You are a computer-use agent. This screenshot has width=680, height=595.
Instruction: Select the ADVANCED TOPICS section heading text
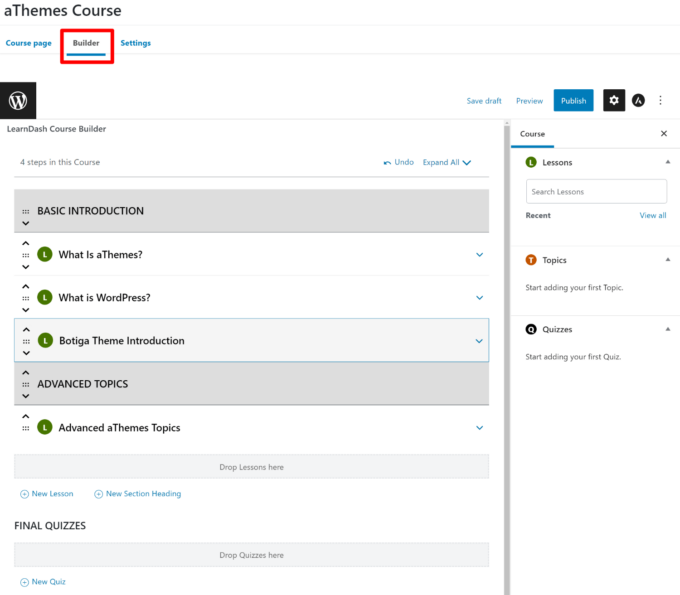(82, 384)
